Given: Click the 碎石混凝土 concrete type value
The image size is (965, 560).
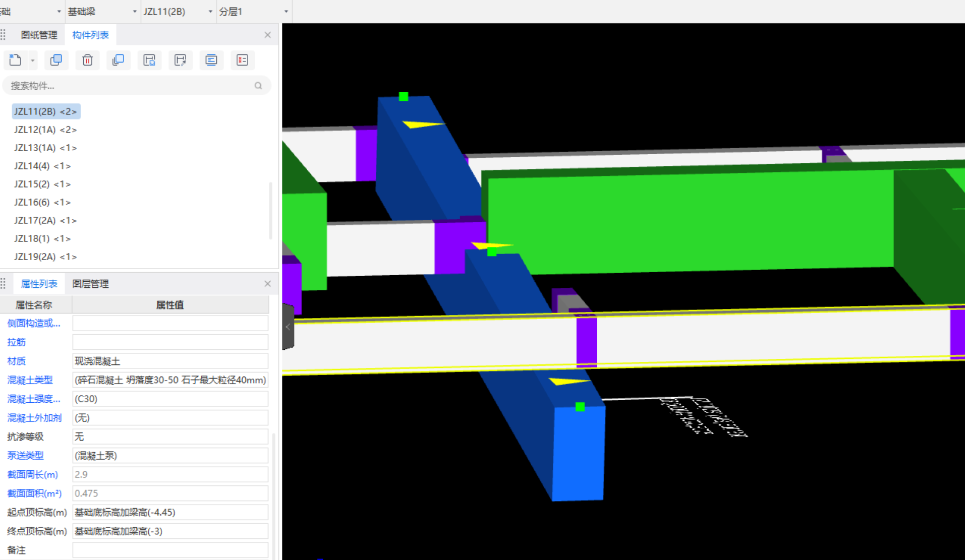Looking at the screenshot, I should tap(170, 380).
